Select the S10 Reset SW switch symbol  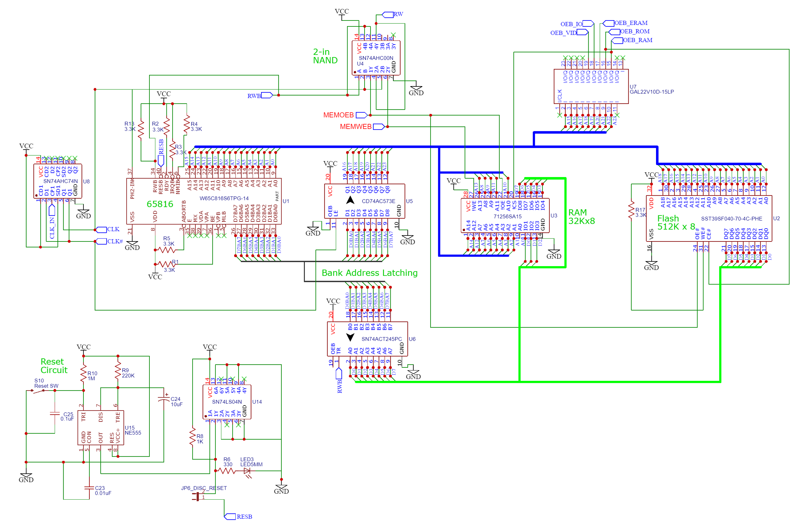38,391
